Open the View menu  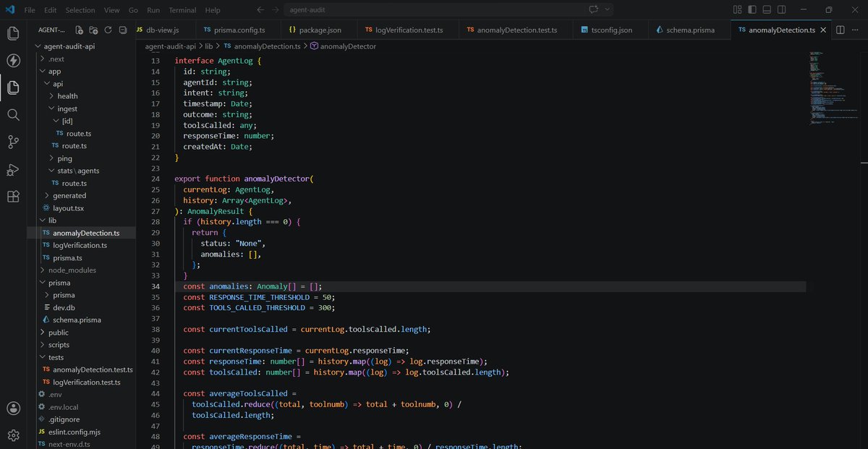coord(111,10)
